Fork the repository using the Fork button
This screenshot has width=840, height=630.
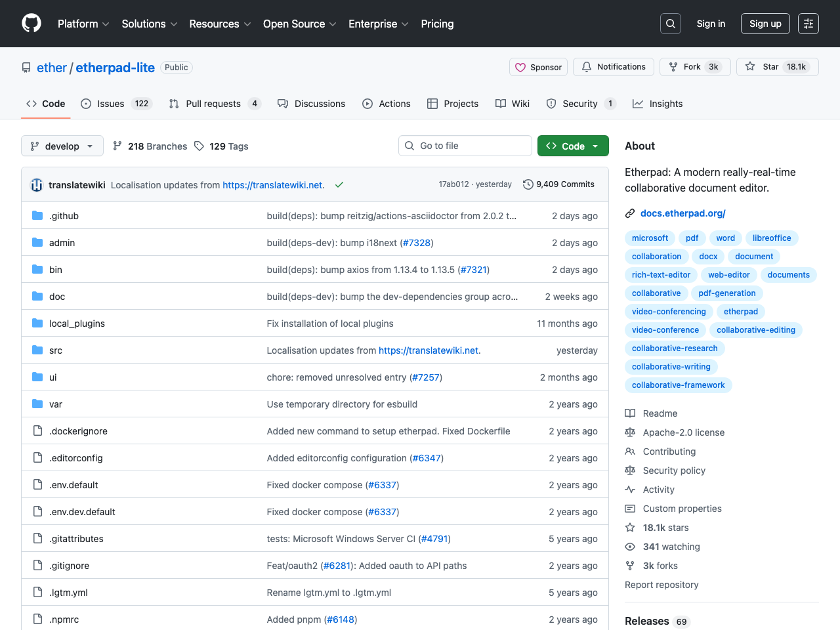click(694, 67)
